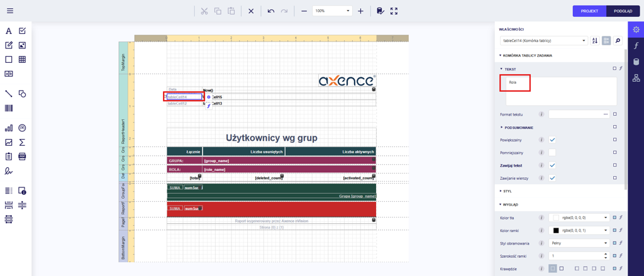The image size is (644, 276).
Task: Click the Delete X icon in toolbar
Action: click(251, 11)
